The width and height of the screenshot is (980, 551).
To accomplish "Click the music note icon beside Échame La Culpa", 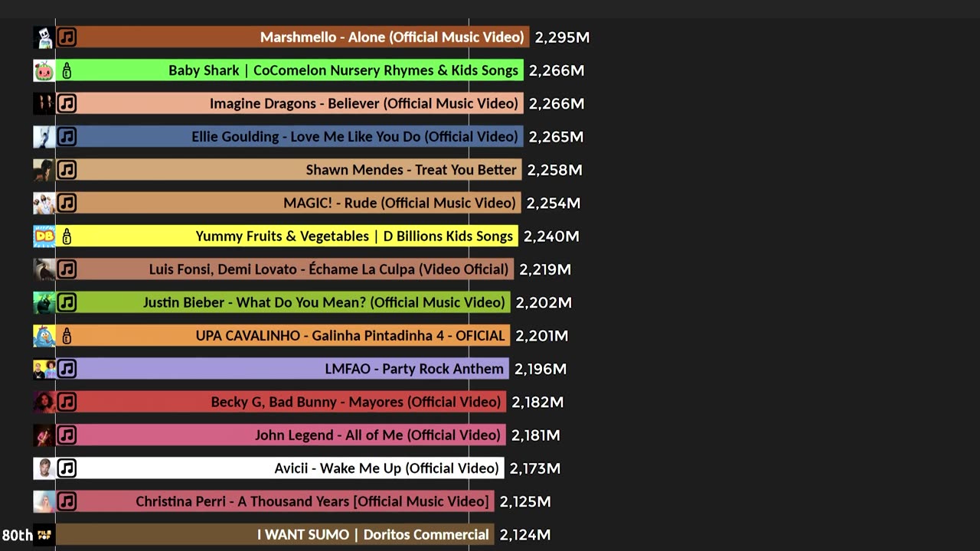I will click(67, 269).
